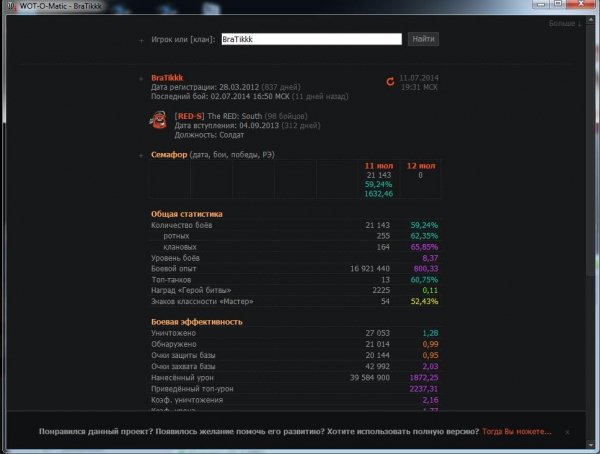Click the Тогда Вы можете... link
Image resolution: width=600 pixels, height=454 pixels.
pos(517,431)
